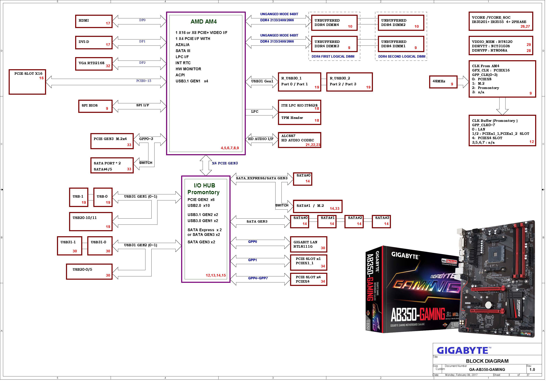The height and width of the screenshot is (392, 553).
Task: Select the SPI BIOS block
Action: 95,106
